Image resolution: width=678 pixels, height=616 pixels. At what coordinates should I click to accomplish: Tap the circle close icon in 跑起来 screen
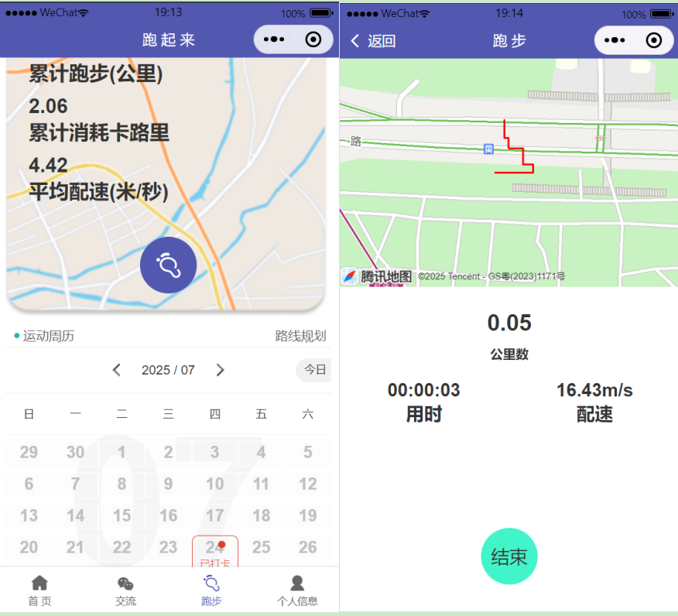tap(313, 39)
